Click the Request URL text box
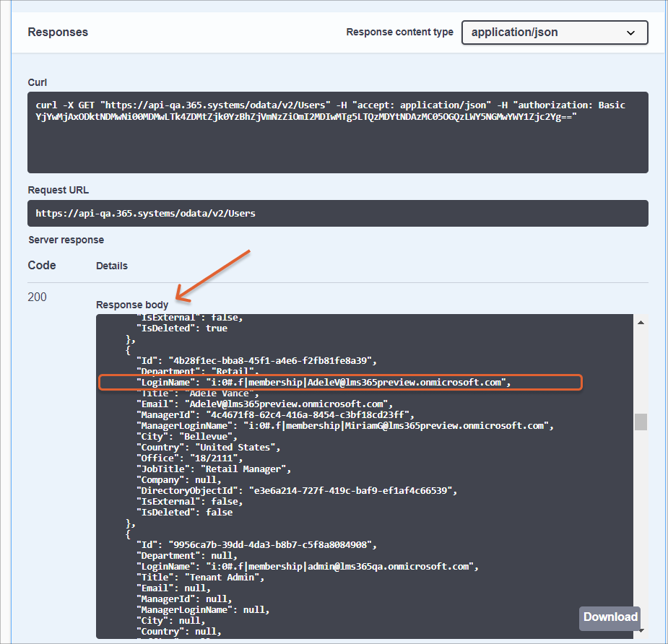The height and width of the screenshot is (644, 668). coord(337,214)
